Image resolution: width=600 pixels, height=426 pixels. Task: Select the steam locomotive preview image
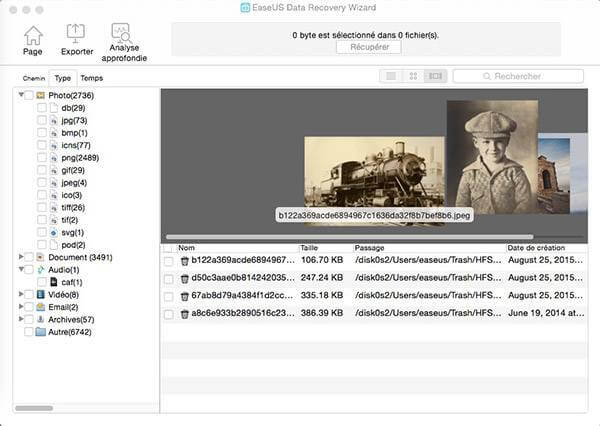pyautogui.click(x=374, y=180)
